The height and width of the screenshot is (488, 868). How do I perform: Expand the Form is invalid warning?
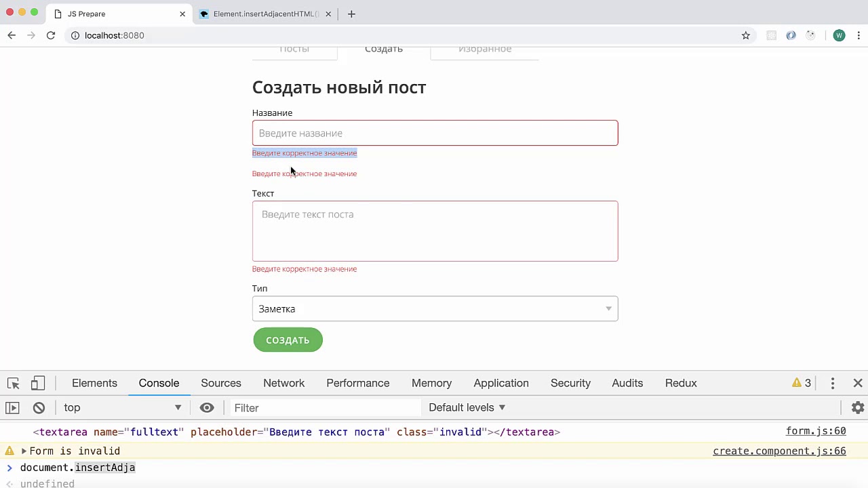(24, 451)
